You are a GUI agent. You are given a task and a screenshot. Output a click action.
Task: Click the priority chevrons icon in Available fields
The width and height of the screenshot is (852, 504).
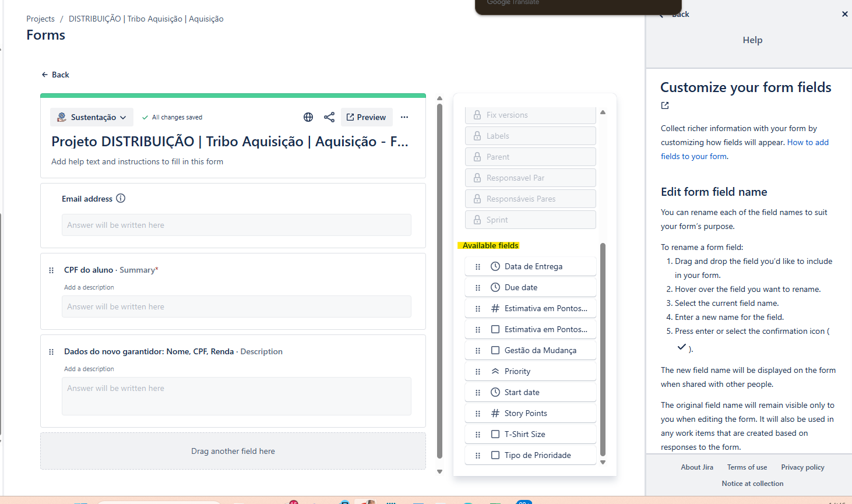(x=495, y=371)
